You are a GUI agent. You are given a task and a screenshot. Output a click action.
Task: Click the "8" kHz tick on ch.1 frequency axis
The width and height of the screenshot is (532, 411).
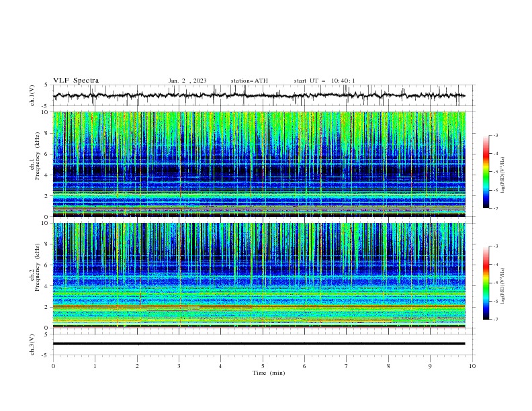47,133
